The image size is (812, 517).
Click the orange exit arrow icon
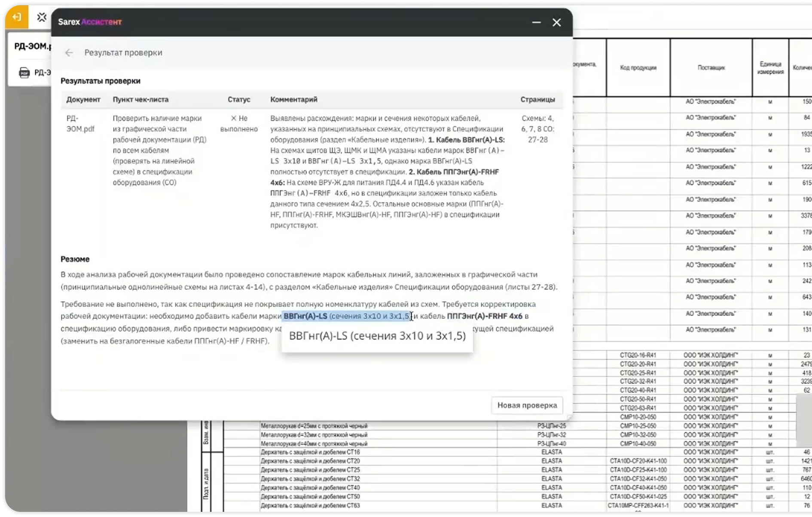(17, 17)
